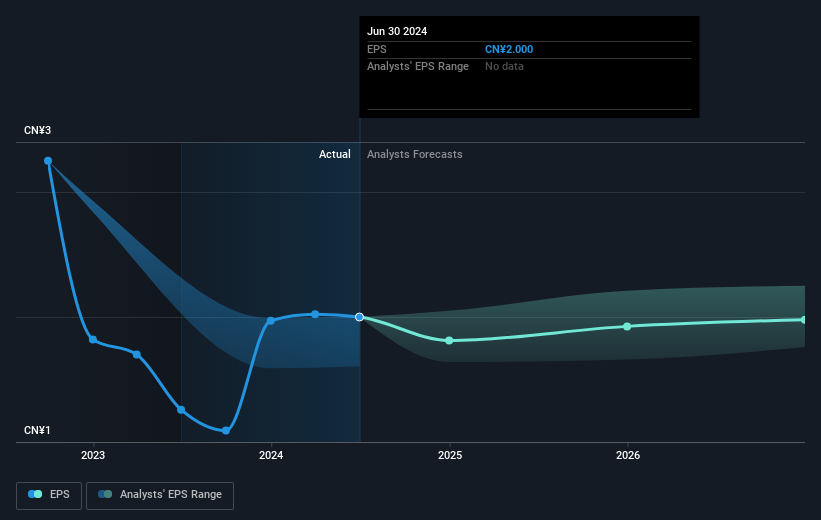Click the CN¥1 y-axis label

point(37,430)
